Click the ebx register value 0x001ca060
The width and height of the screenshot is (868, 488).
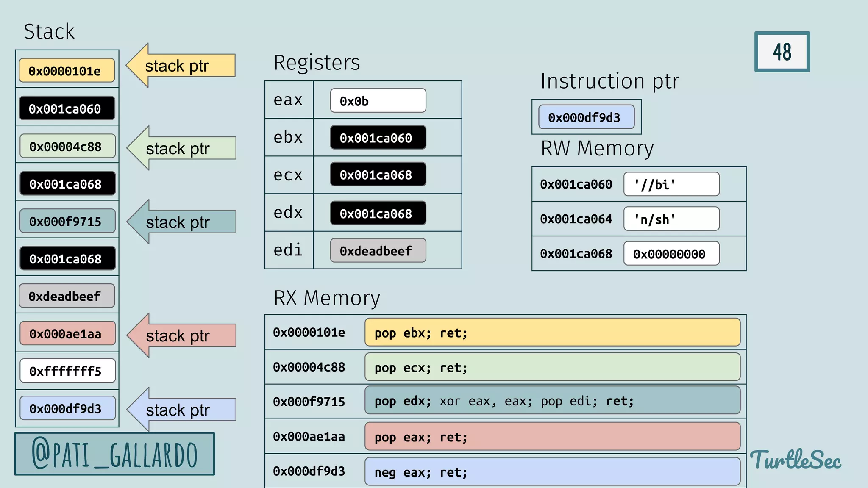378,138
